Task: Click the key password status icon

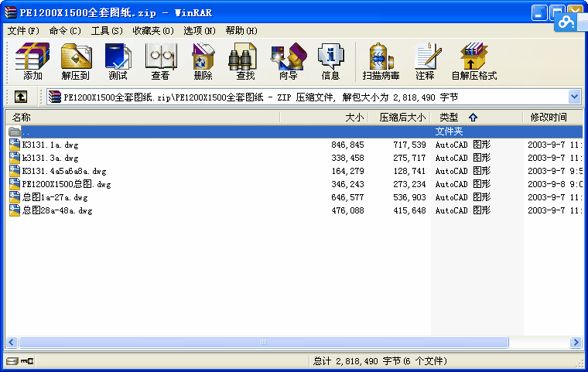Action: coord(27,361)
